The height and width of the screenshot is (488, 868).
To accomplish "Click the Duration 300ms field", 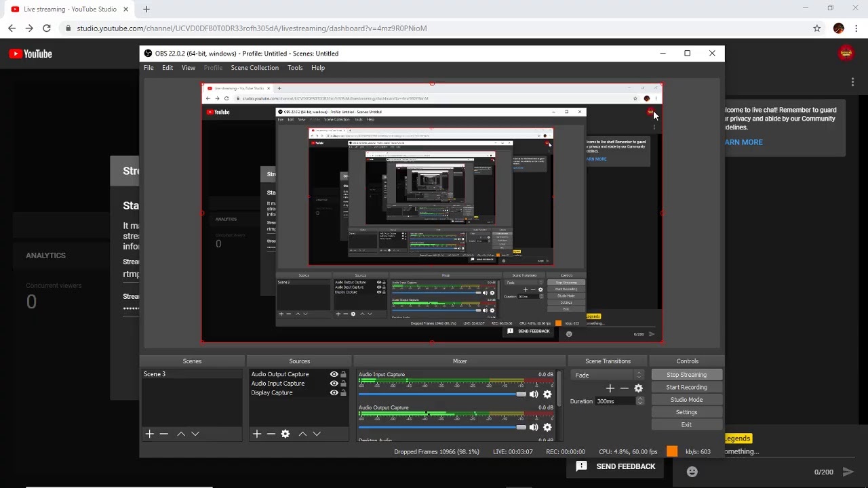I will point(616,401).
